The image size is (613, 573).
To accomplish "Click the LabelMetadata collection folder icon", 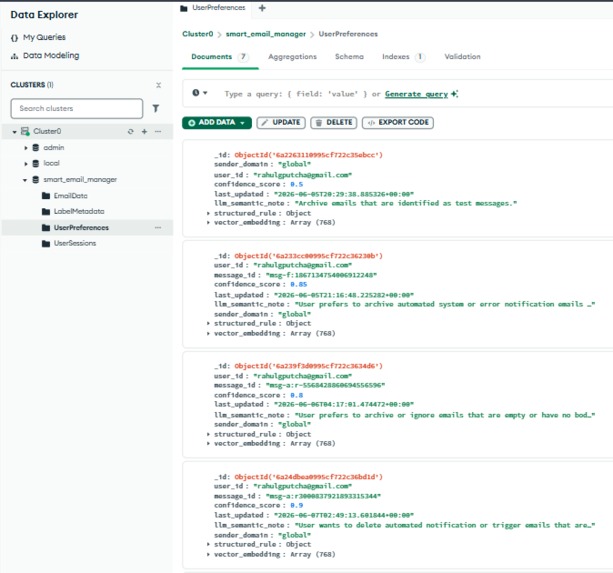I will tap(46, 211).
